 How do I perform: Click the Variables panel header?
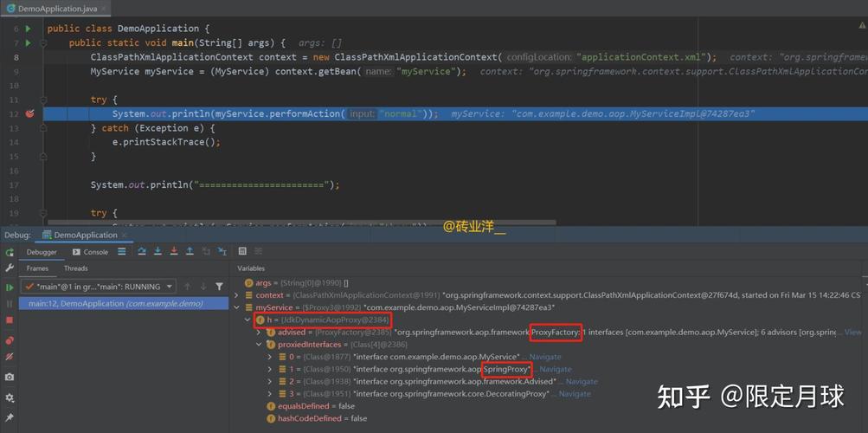251,268
